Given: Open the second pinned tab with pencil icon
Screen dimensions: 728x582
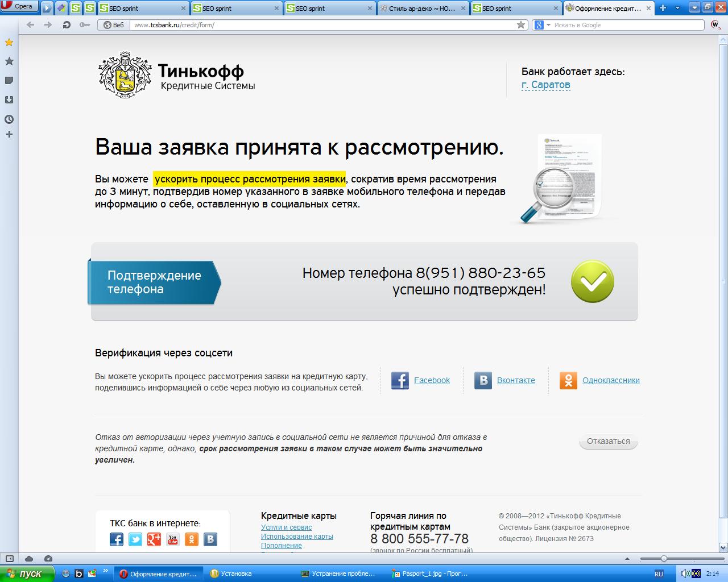Looking at the screenshot, I should point(61,8).
